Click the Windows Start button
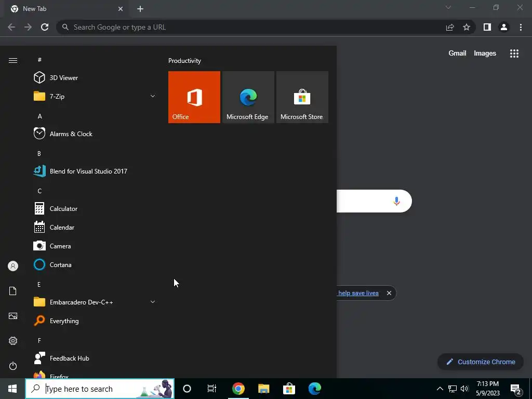The width and height of the screenshot is (532, 399). 12,389
